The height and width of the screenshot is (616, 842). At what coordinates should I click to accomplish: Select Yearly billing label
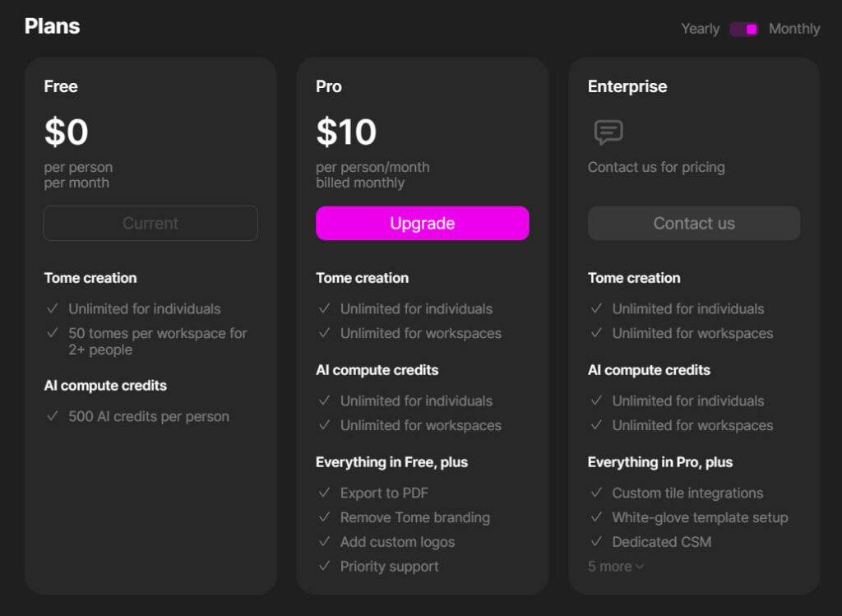(x=701, y=29)
